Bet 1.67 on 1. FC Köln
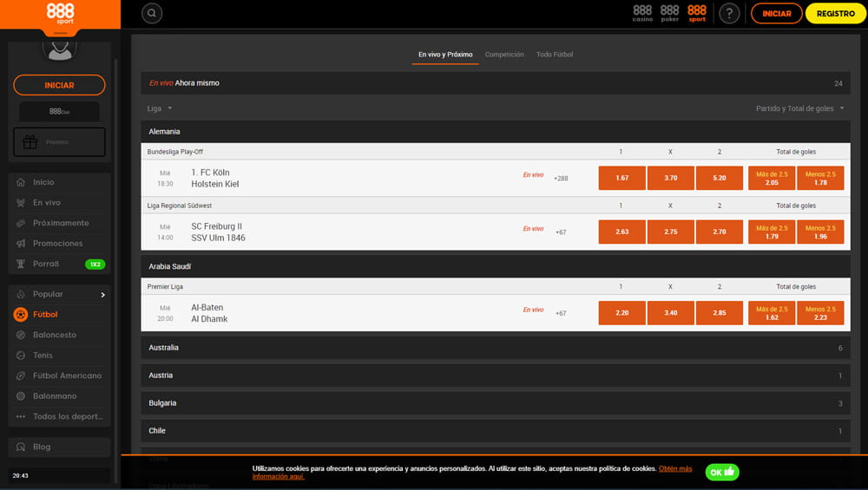The height and width of the screenshot is (490, 868). [621, 178]
